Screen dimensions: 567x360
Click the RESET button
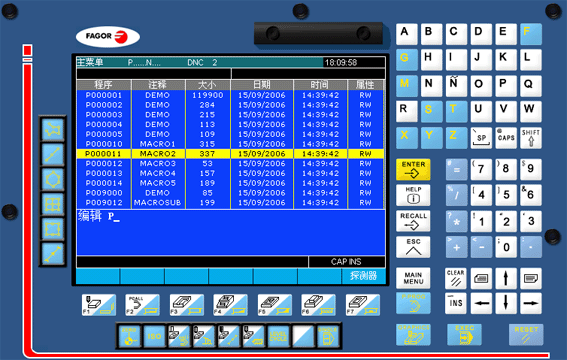click(526, 334)
